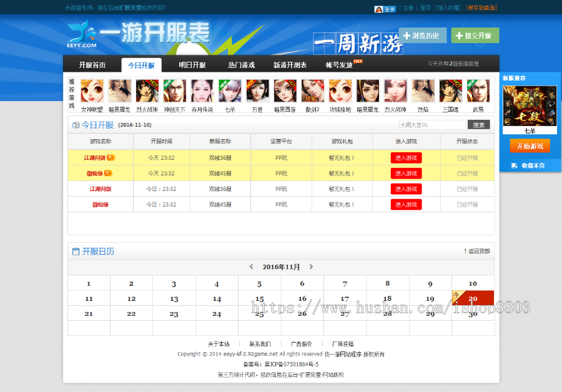The height and width of the screenshot is (392, 562).
Task: Open the 暗黑西游 game icon
Action: tap(285, 91)
